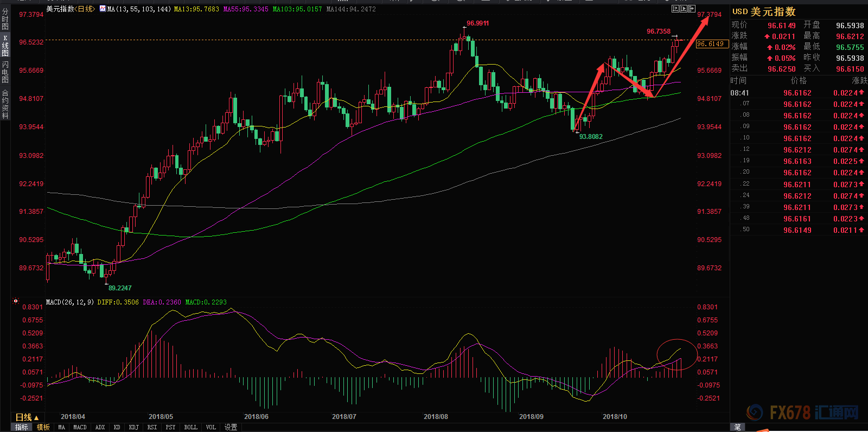Click the 2018/05 date axis marker

pos(161,417)
